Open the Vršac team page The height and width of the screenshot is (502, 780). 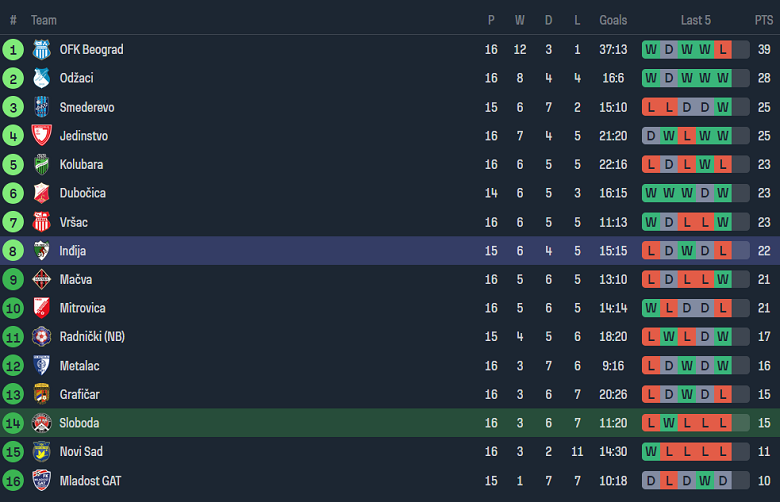click(x=73, y=222)
